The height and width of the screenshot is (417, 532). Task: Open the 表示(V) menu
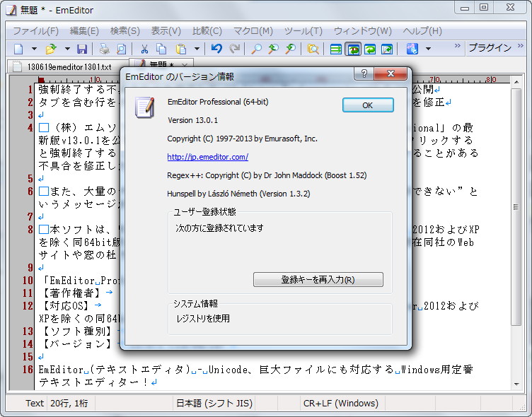(166, 31)
